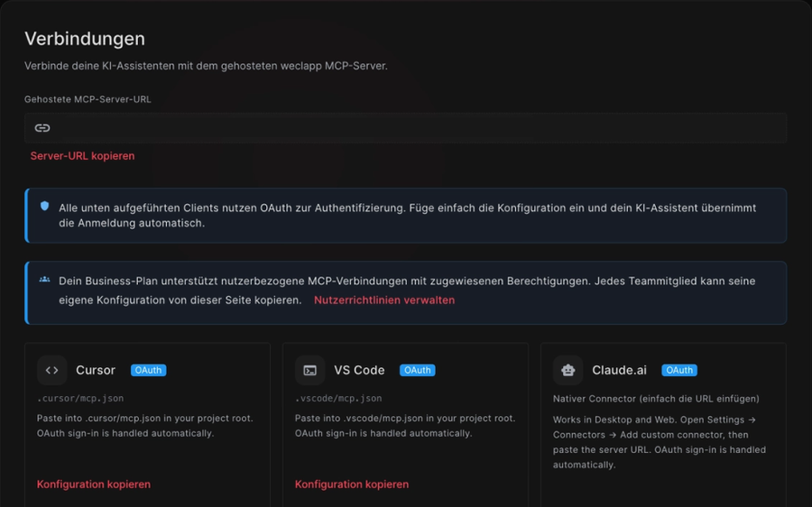Copy configuration for the Cursor card

tap(94, 484)
